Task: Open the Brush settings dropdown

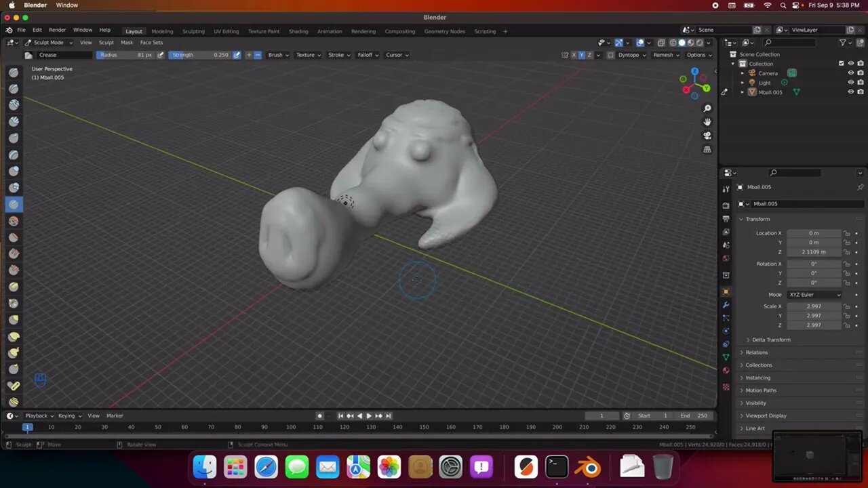Action: pos(278,55)
